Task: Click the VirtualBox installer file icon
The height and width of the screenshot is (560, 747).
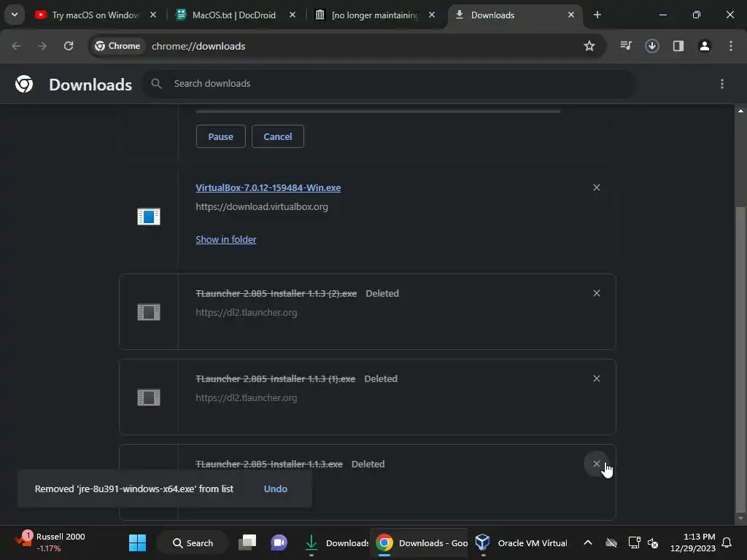Action: point(149,217)
